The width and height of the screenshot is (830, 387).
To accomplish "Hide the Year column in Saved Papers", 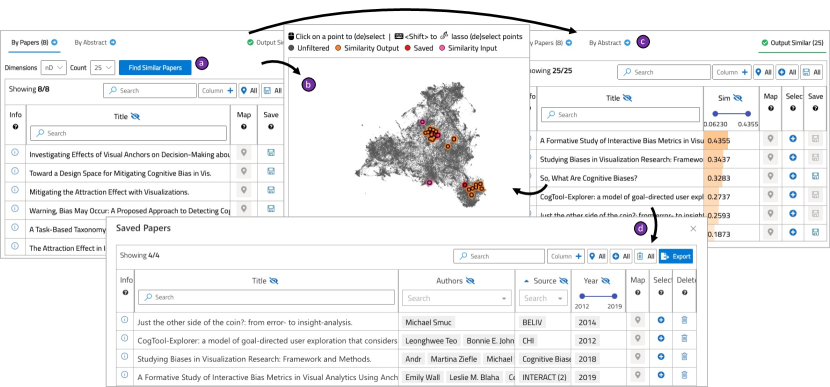I will point(606,281).
